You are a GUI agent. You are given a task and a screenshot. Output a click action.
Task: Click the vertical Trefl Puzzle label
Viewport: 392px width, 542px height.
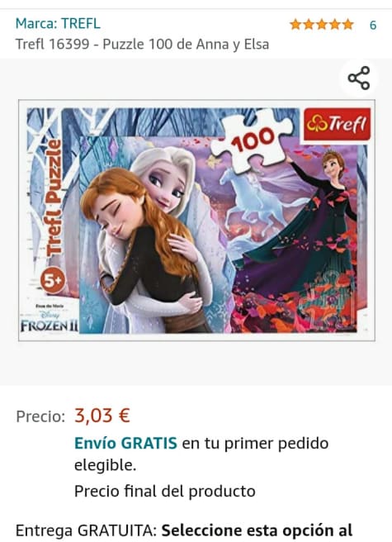click(53, 197)
